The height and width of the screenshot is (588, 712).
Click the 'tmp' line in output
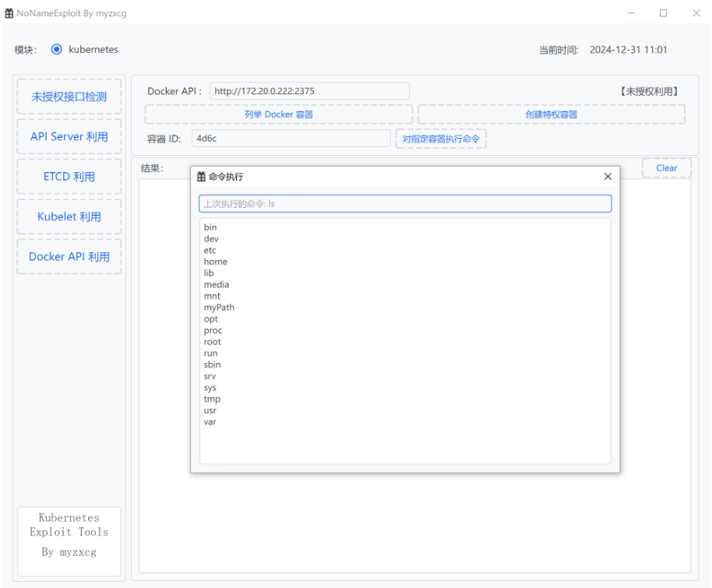212,399
